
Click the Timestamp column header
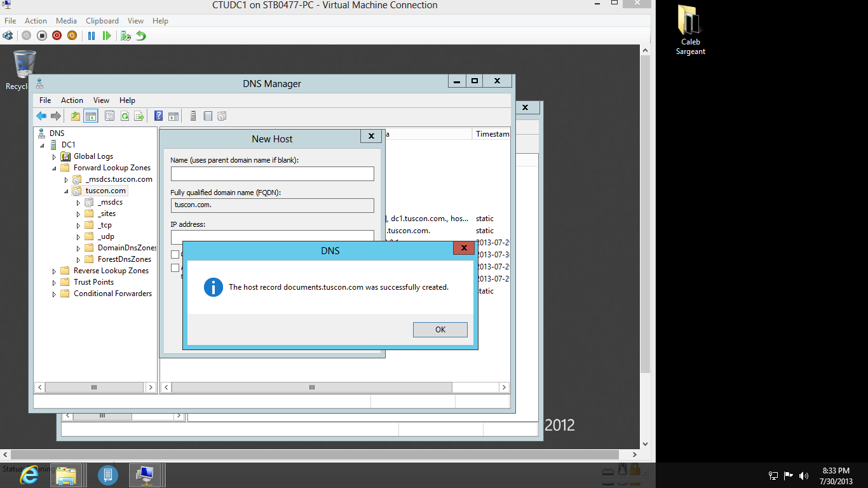click(492, 134)
